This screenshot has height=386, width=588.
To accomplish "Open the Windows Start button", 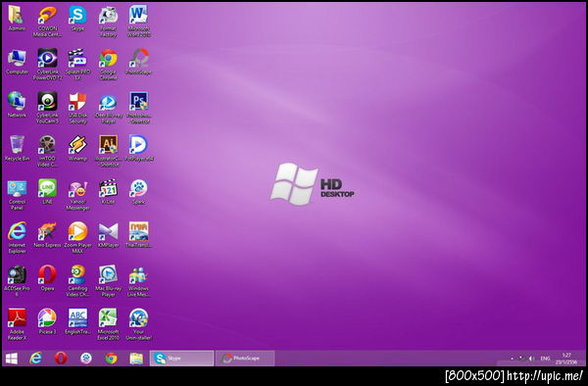I will click(x=11, y=359).
